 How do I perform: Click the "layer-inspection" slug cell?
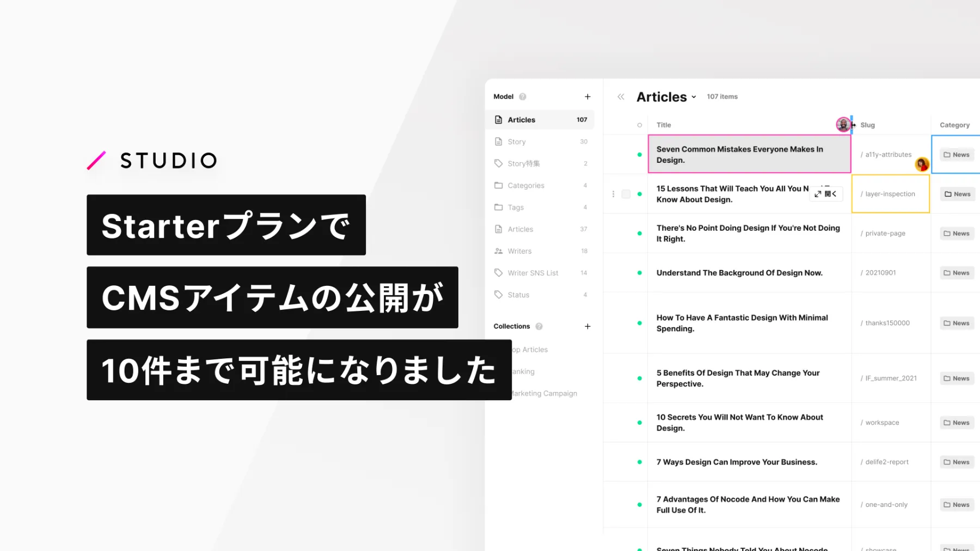click(x=891, y=194)
